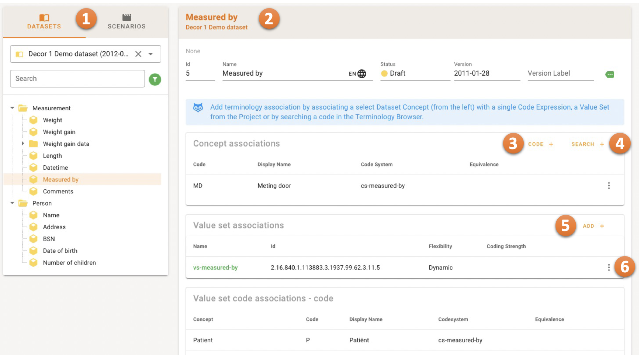Viewport: 644px width, 355px height.
Task: Click the Version Label input field
Action: tap(560, 73)
